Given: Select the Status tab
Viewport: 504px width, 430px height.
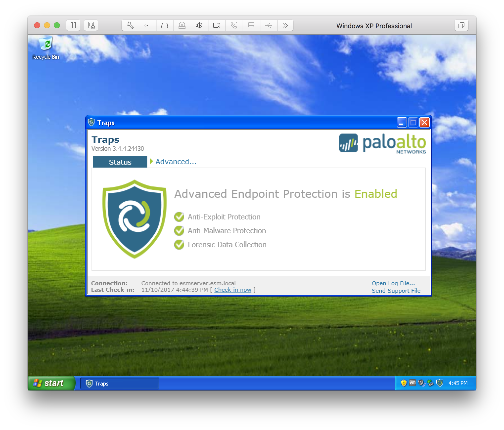Looking at the screenshot, I should point(120,161).
